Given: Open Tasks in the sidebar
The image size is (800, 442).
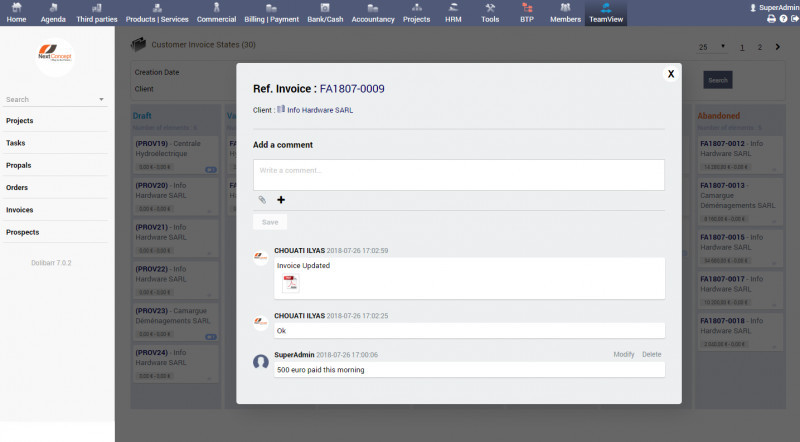Looking at the screenshot, I should click(15, 143).
